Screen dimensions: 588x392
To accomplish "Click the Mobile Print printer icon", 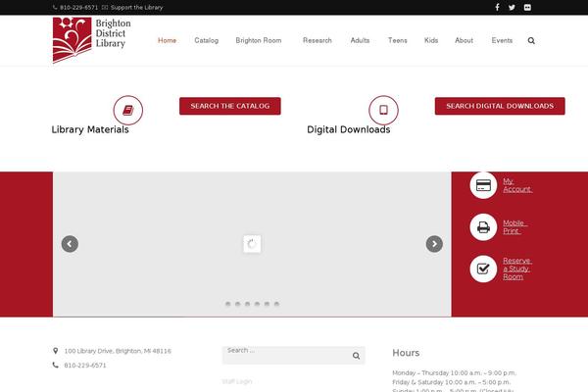I will pos(482,226).
